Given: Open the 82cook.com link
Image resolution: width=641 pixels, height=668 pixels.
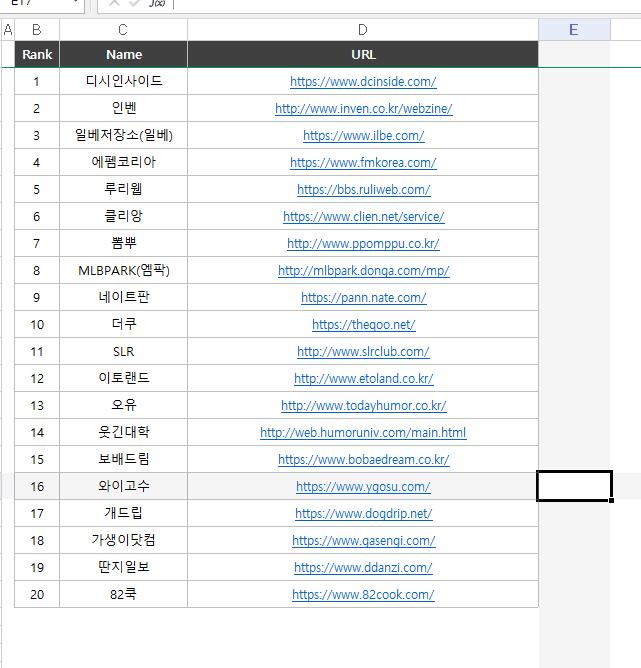Looking at the screenshot, I should point(363,595).
